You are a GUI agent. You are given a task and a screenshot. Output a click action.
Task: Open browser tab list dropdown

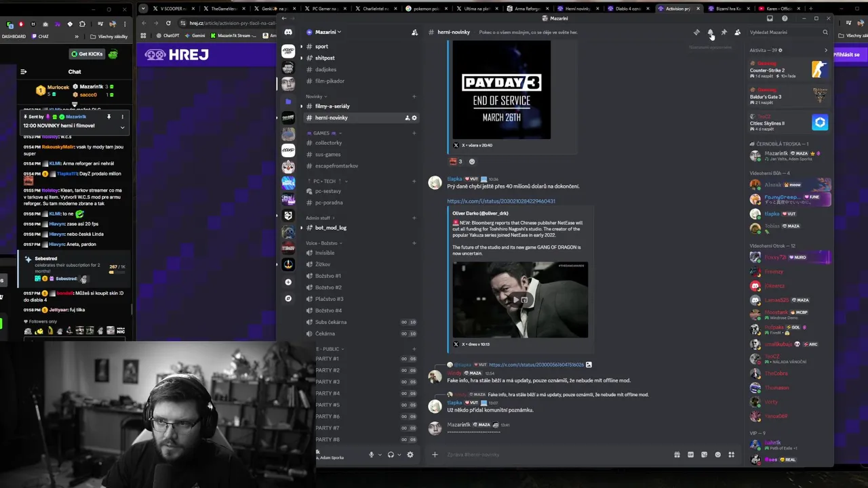[x=143, y=8]
